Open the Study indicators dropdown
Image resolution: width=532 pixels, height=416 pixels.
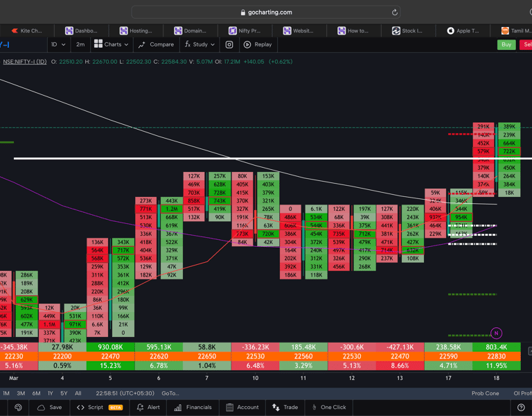tap(199, 44)
